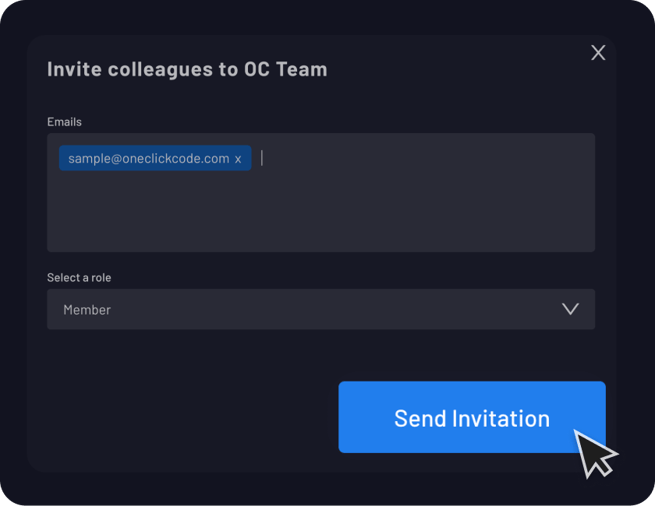Image resolution: width=655 pixels, height=506 pixels.
Task: Dismiss dialog using the top-right X icon
Action: [x=598, y=53]
